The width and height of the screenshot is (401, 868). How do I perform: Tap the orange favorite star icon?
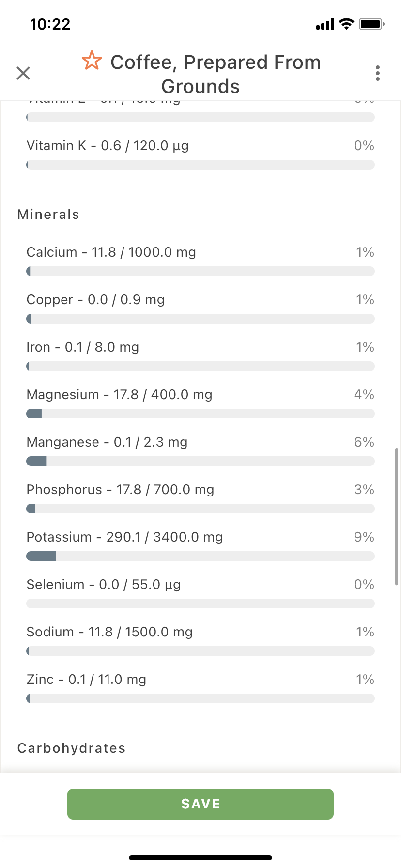(92, 61)
